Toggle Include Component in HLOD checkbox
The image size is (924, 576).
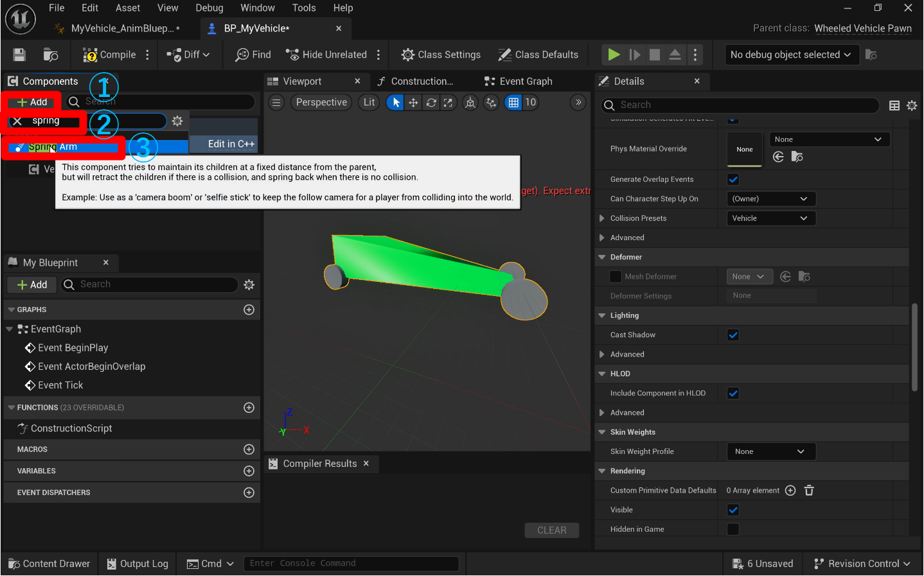coord(733,393)
